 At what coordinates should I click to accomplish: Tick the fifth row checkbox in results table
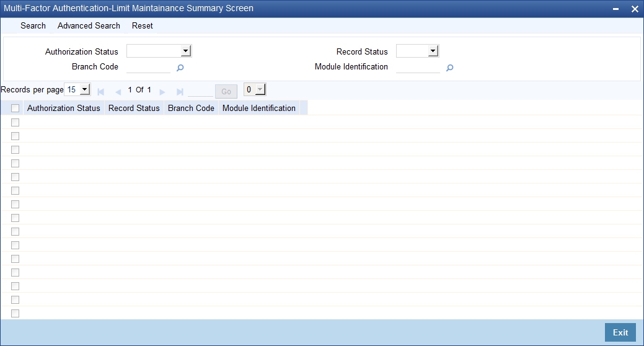tap(15, 177)
